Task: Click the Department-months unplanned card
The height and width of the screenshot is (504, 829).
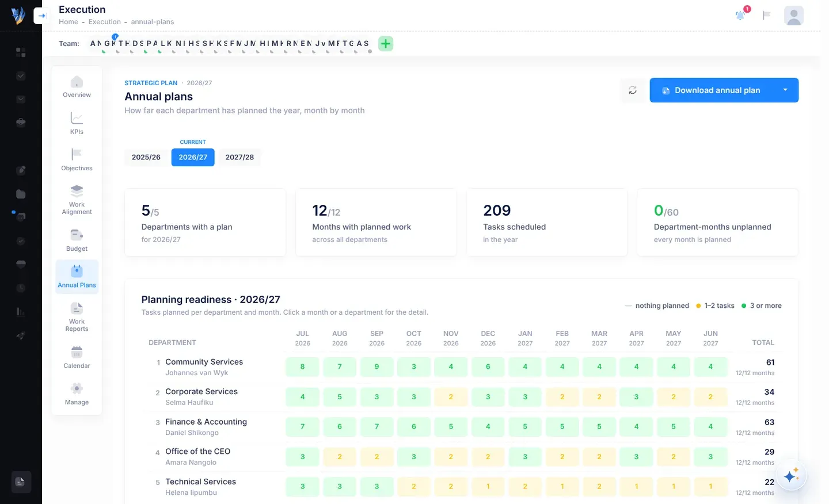Action: pos(717,222)
